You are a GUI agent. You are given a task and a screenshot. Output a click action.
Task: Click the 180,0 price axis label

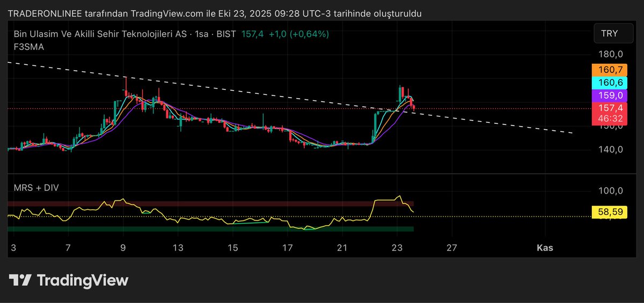coord(611,54)
